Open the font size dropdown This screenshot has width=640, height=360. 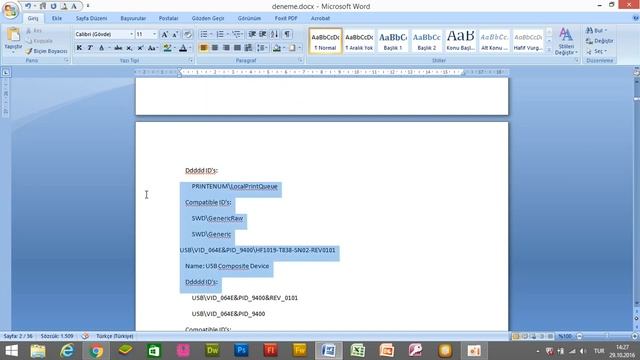(x=154, y=34)
